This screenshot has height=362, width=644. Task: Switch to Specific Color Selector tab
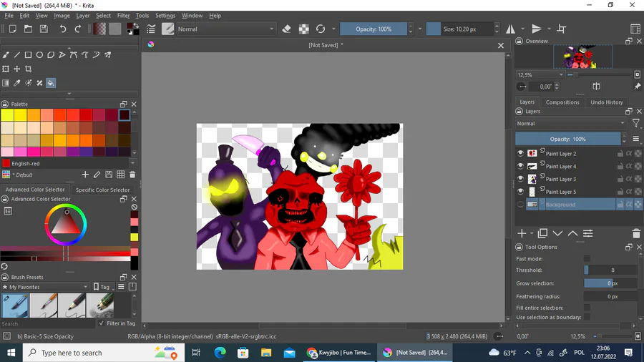click(x=102, y=190)
